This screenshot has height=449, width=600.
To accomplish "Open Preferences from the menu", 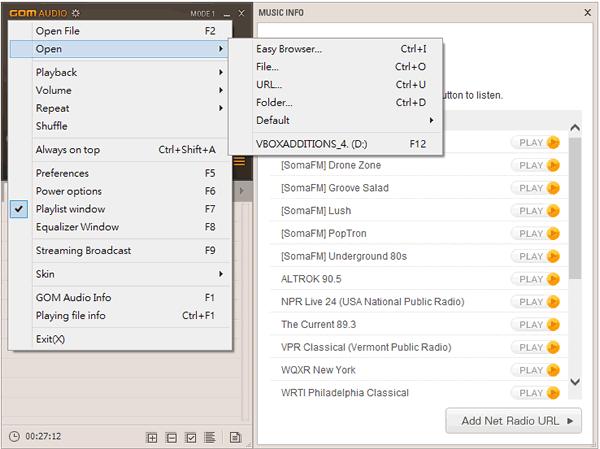I will 121,173.
